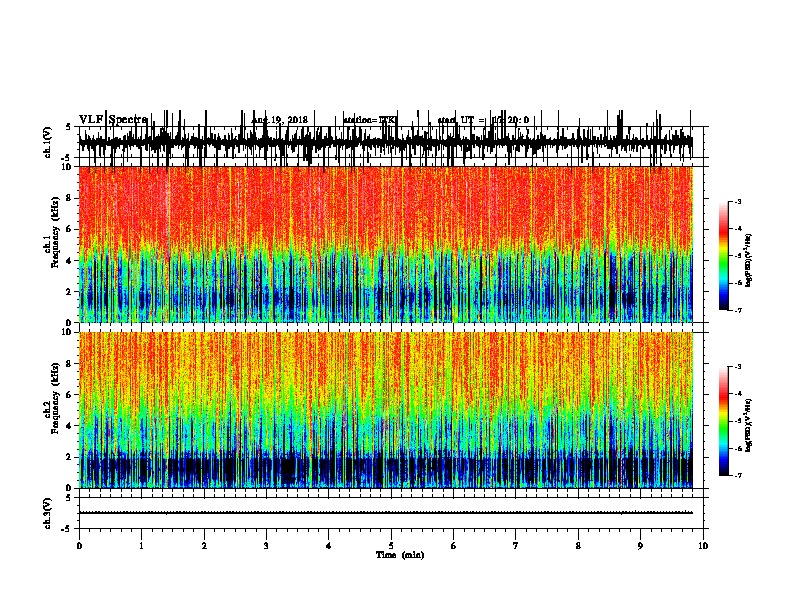Click the ch.1 spectrogram panel

pos(385,244)
